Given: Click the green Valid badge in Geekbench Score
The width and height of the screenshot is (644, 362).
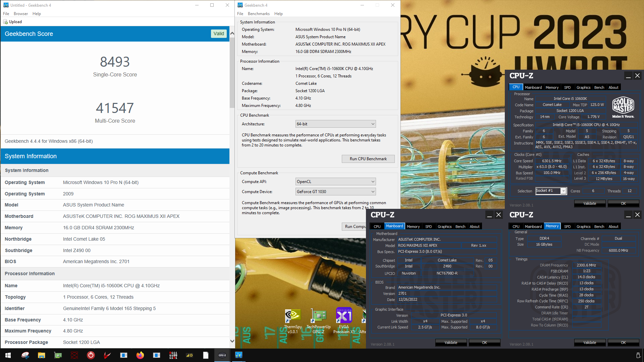Looking at the screenshot, I should pyautogui.click(x=219, y=34).
